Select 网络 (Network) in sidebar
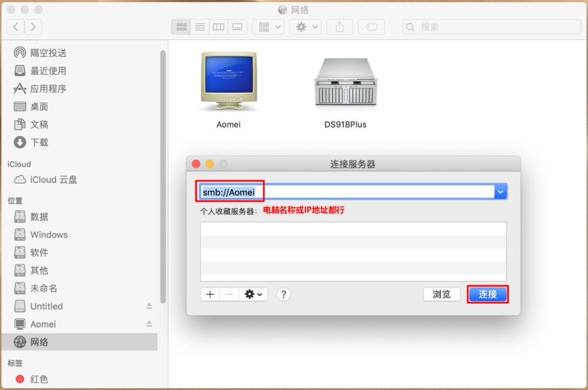This screenshot has width=588, height=390. 79,342
